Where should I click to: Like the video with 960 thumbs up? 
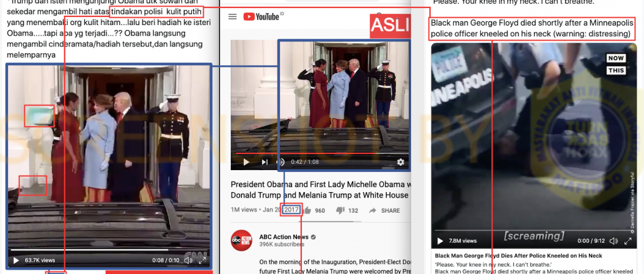(x=313, y=210)
